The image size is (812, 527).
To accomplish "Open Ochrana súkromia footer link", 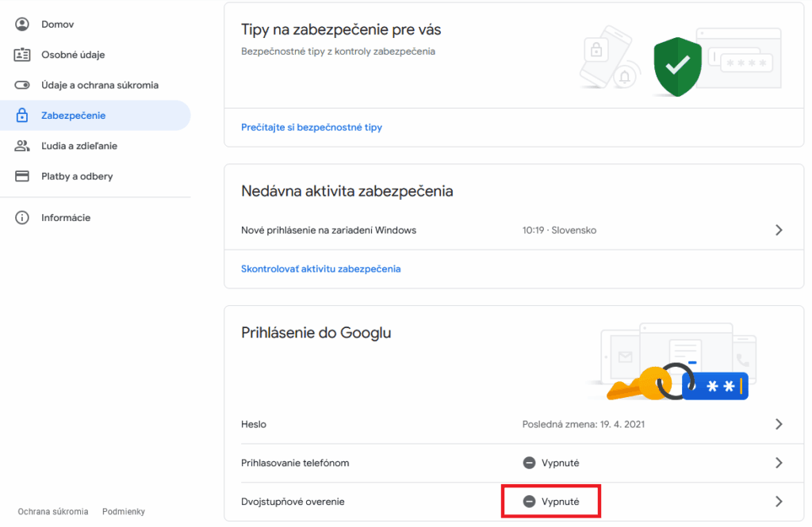I will (x=53, y=512).
